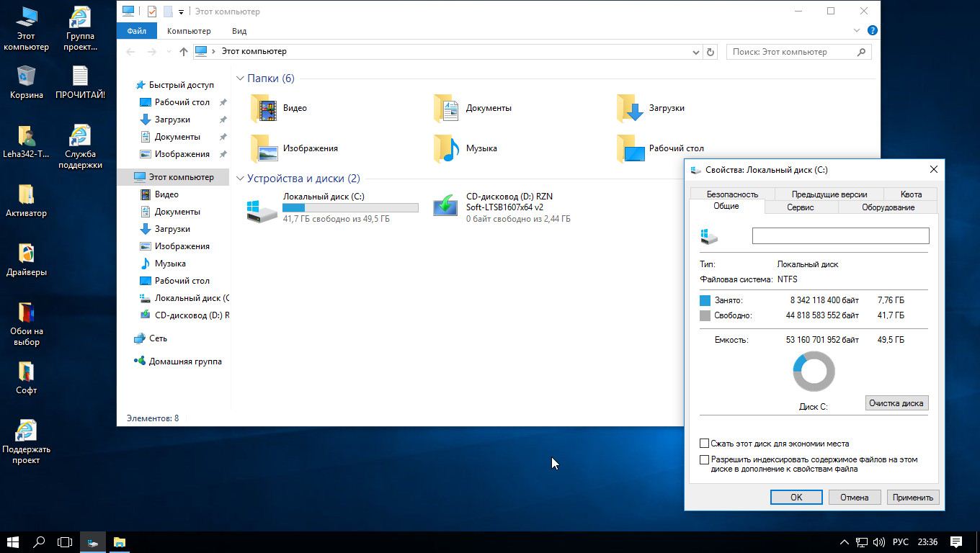Confirm properties dialog with ОК
Image resolution: width=980 pixels, height=553 pixels.
click(796, 498)
